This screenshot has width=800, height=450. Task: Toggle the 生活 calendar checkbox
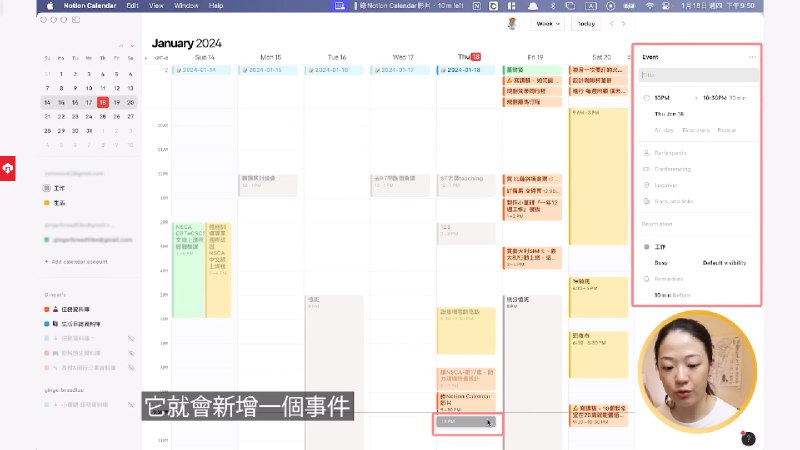coord(46,203)
